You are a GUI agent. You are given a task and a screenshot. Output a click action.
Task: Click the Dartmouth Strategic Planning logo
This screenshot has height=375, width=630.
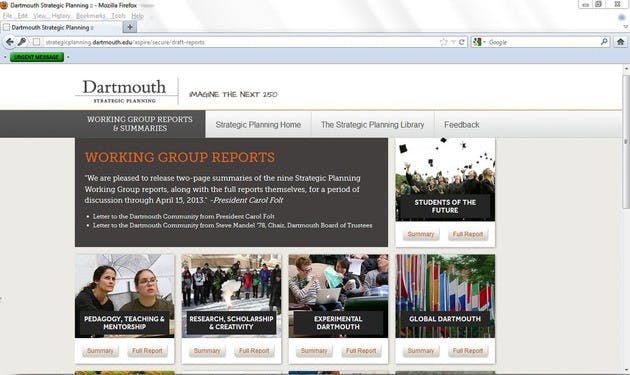point(125,91)
